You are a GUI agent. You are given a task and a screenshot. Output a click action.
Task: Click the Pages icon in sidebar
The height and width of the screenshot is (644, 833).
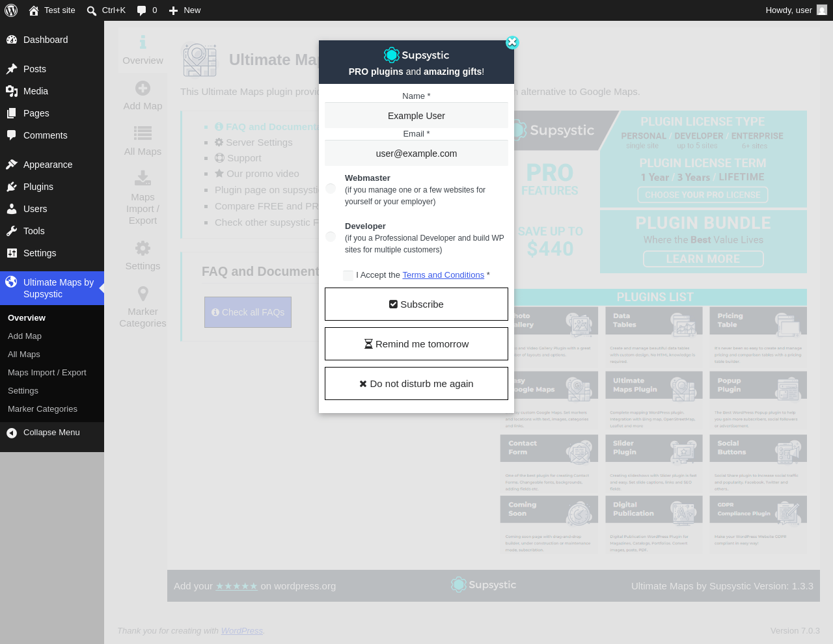[12, 113]
